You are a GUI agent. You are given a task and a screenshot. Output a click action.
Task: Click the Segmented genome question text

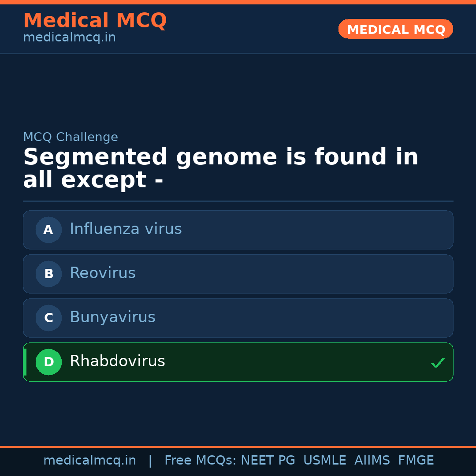[220, 169]
